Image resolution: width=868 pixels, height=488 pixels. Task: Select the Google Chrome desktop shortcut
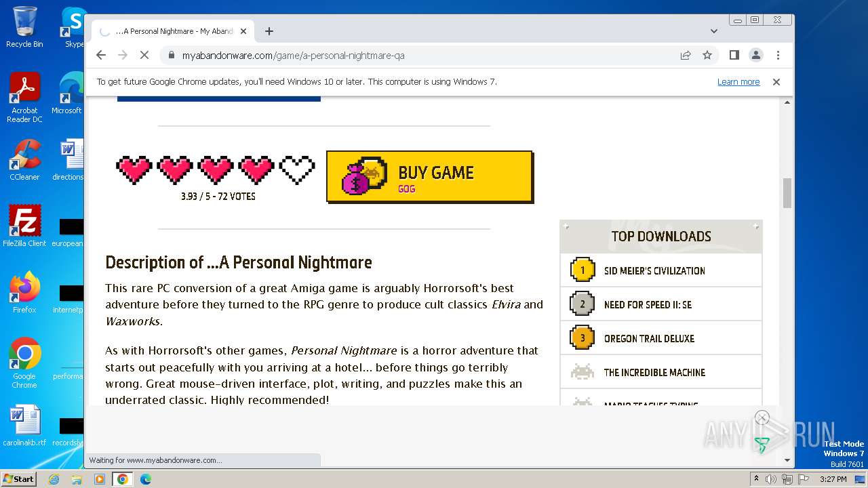coord(24,363)
